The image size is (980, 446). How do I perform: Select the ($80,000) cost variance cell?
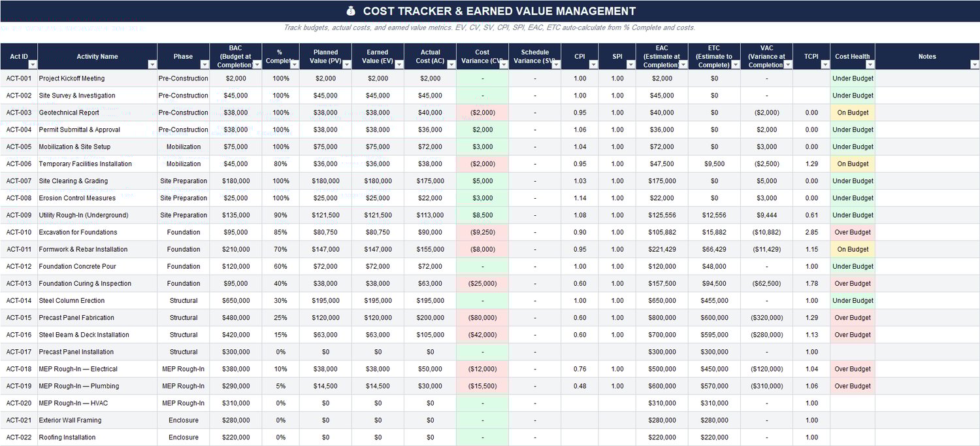[482, 318]
